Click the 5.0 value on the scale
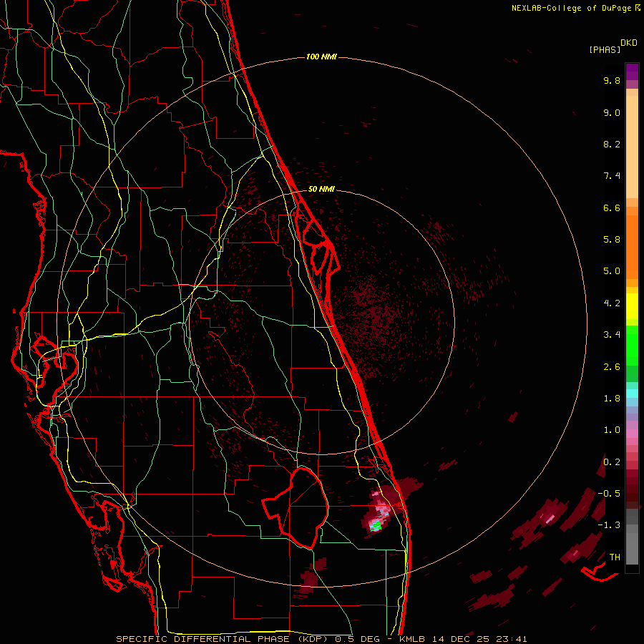644x644 pixels. tap(612, 271)
